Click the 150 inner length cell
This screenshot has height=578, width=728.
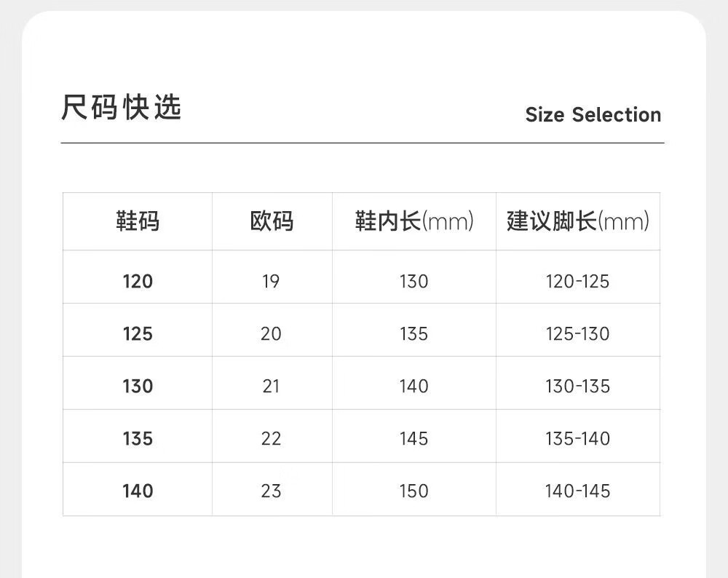pyautogui.click(x=414, y=491)
